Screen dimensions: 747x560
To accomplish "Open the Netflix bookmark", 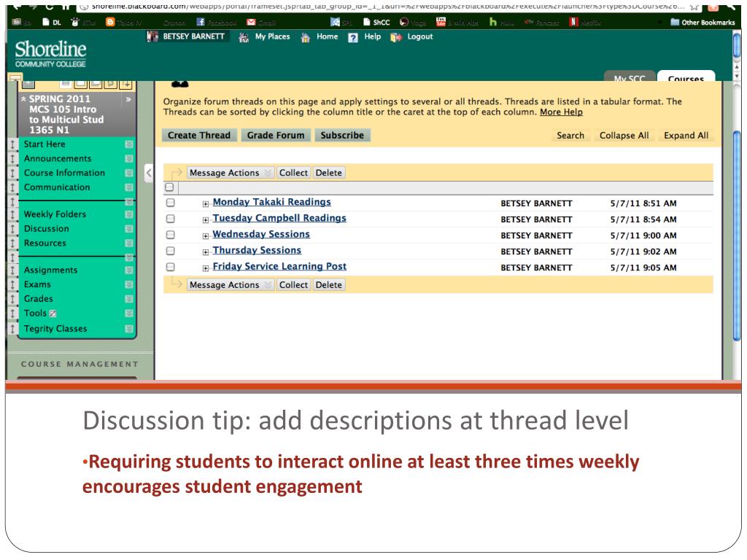I will coord(586,23).
